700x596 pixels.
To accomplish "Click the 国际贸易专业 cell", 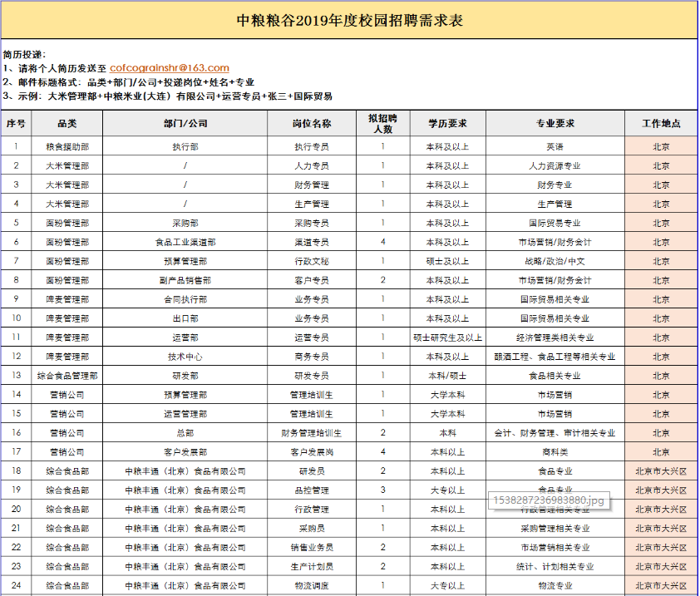I will coord(555,223).
